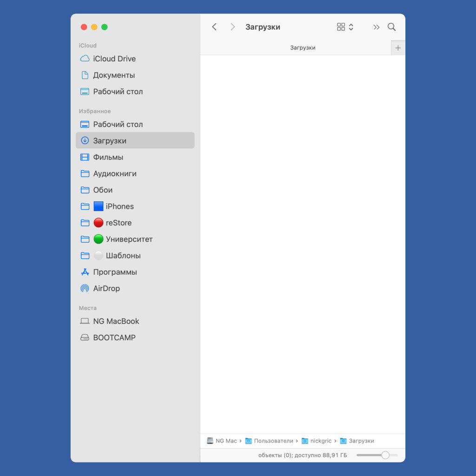Open AirDrop in the sidebar
This screenshot has height=476, width=476.
(x=135, y=288)
